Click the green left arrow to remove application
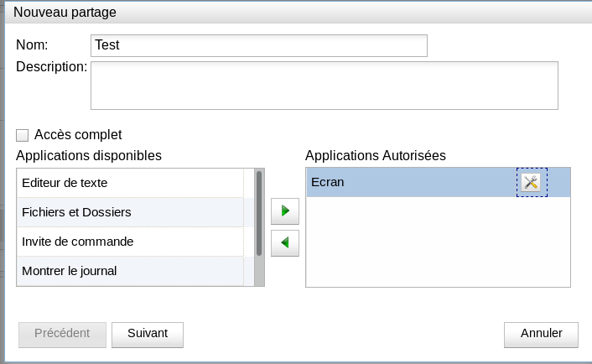 [x=285, y=242]
